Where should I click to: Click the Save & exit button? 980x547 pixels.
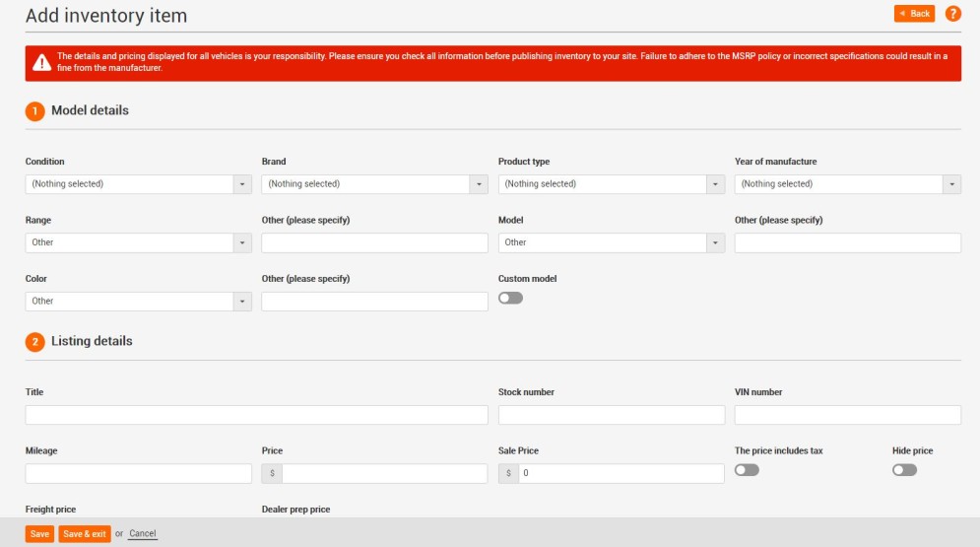(x=85, y=534)
